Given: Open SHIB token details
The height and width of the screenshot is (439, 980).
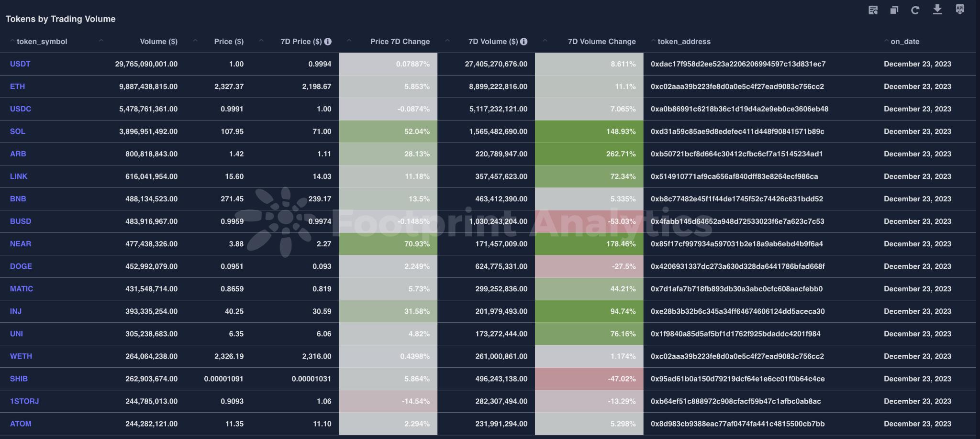Looking at the screenshot, I should click(19, 378).
